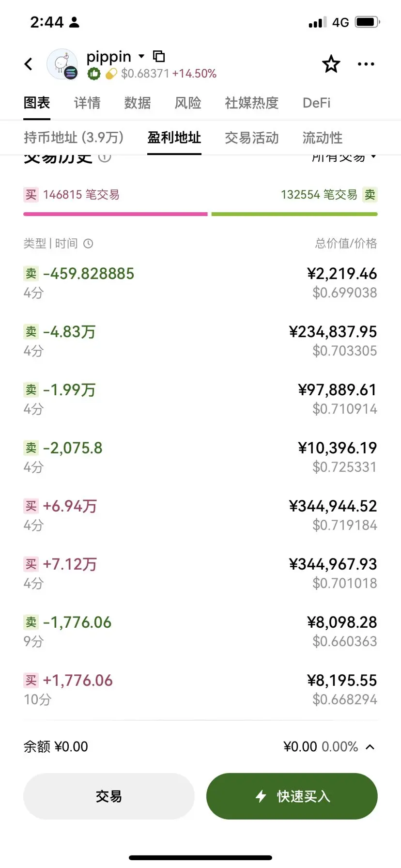Tap the pink buy-volume progress bar
401x868 pixels.
coord(115,214)
